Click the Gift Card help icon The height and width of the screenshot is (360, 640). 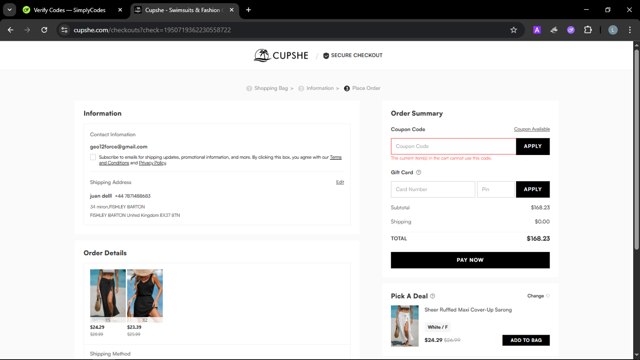418,172
